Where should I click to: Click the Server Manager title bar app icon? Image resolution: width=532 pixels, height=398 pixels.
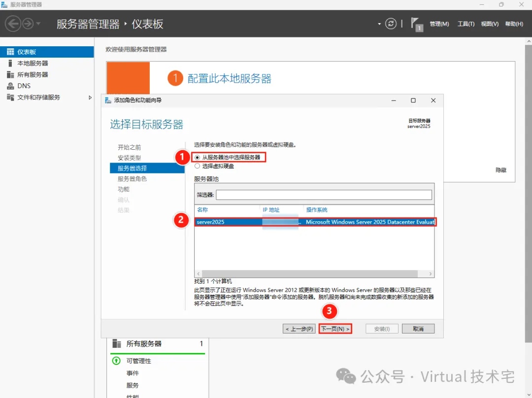pyautogui.click(x=4, y=5)
